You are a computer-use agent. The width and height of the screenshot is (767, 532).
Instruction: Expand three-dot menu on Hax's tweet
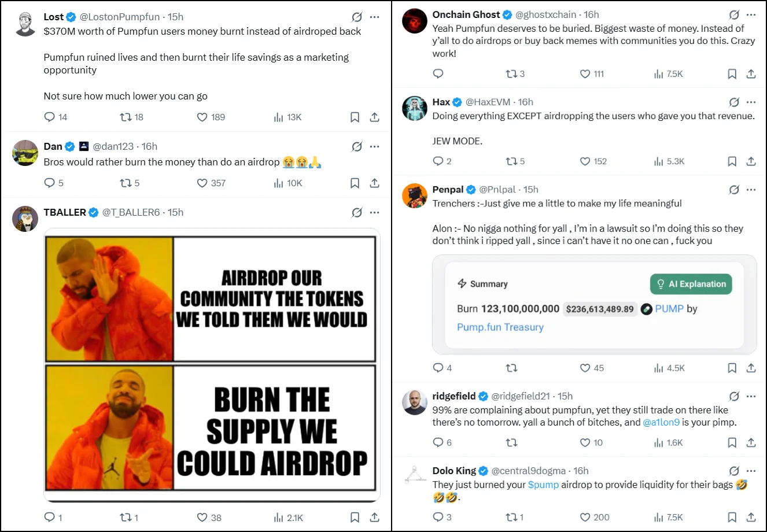[x=751, y=102]
